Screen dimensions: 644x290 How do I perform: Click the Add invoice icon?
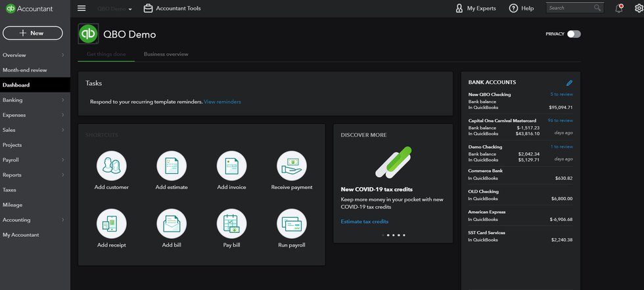(231, 165)
